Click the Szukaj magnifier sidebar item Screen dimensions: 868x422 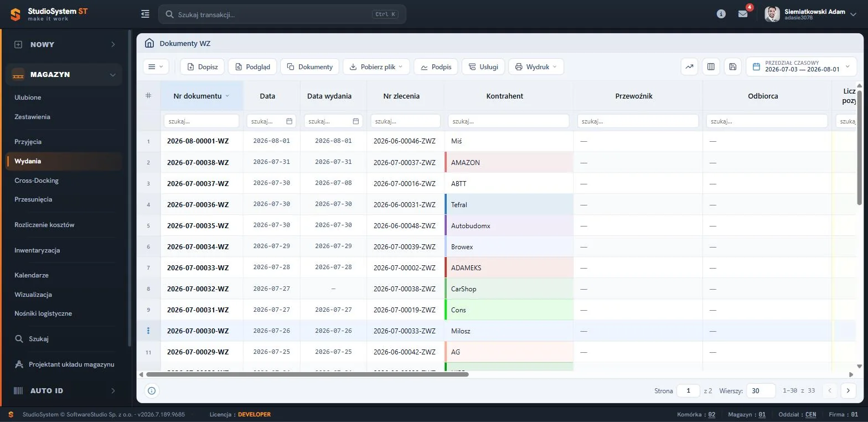point(32,338)
